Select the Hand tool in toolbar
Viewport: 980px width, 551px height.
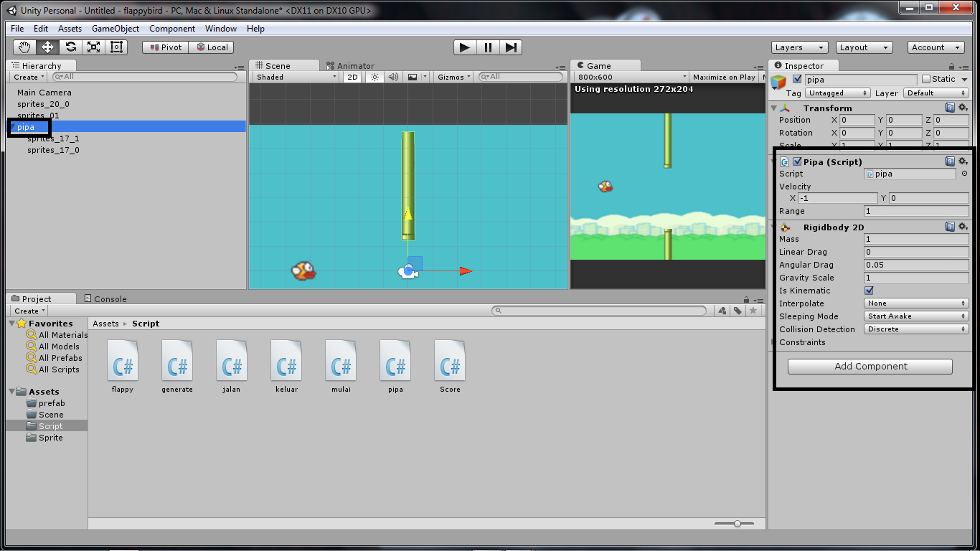pos(25,47)
